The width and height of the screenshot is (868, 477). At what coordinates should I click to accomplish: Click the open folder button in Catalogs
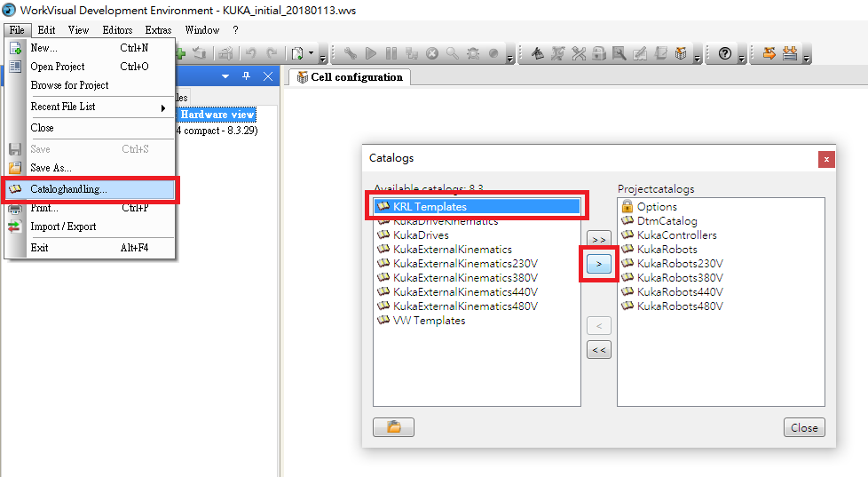[x=393, y=427]
